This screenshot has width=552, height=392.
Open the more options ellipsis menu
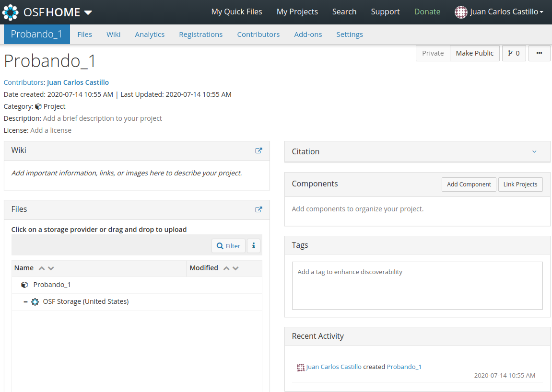[539, 53]
